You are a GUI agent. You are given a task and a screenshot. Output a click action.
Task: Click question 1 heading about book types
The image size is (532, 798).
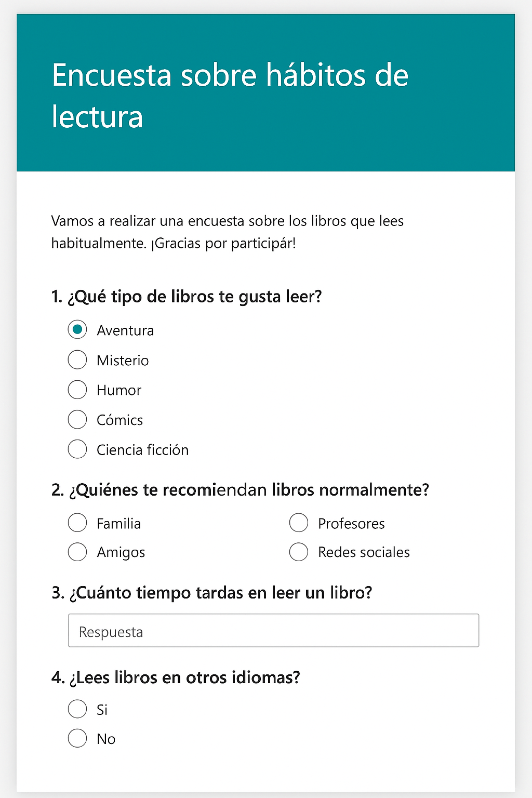tap(187, 297)
